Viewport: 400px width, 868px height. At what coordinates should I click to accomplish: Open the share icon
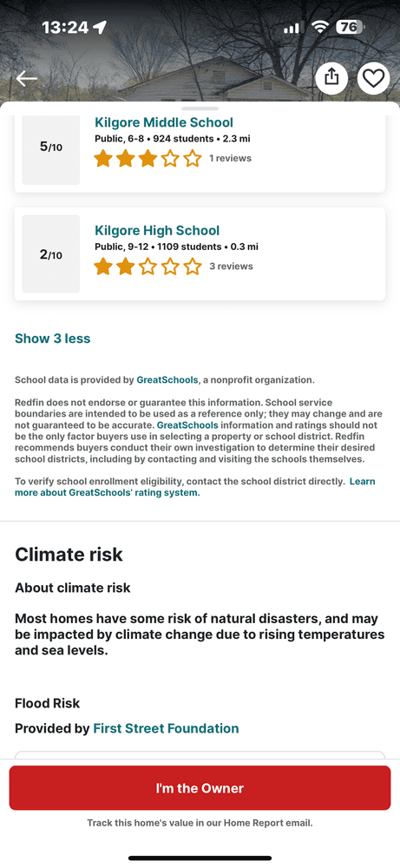coord(331,78)
